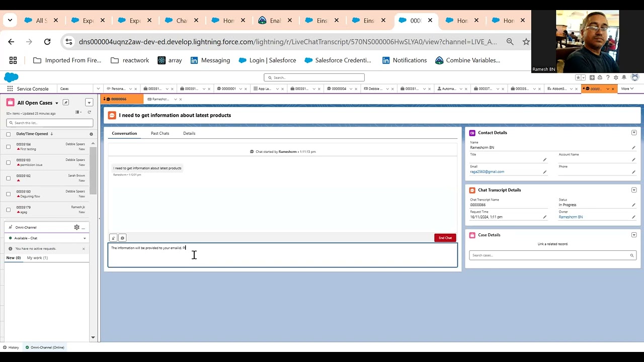644x362 pixels.
Task: Expand the Chat Transcript Details section menu
Action: coord(634,190)
